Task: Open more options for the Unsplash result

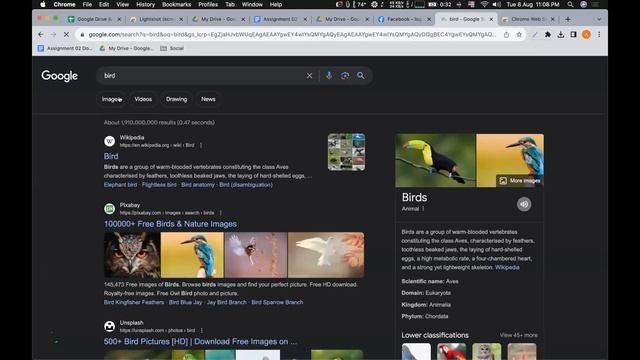Action: [x=202, y=330]
